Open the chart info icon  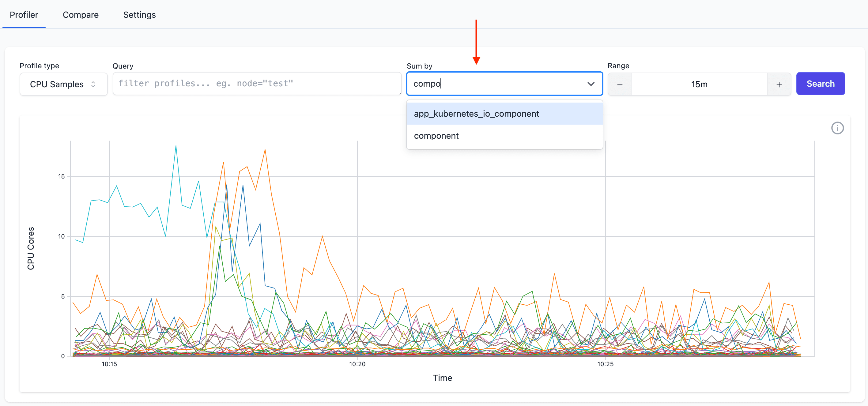[837, 128]
